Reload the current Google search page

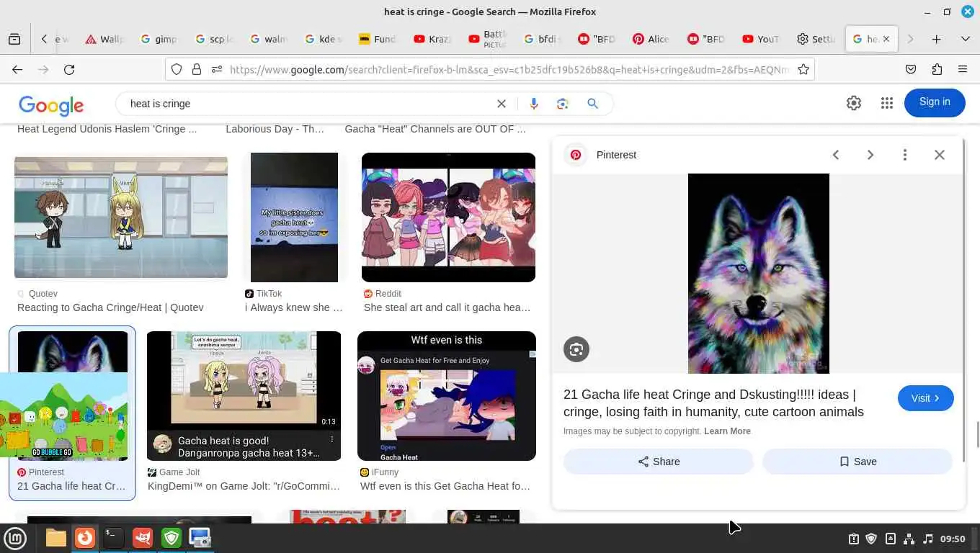[69, 69]
